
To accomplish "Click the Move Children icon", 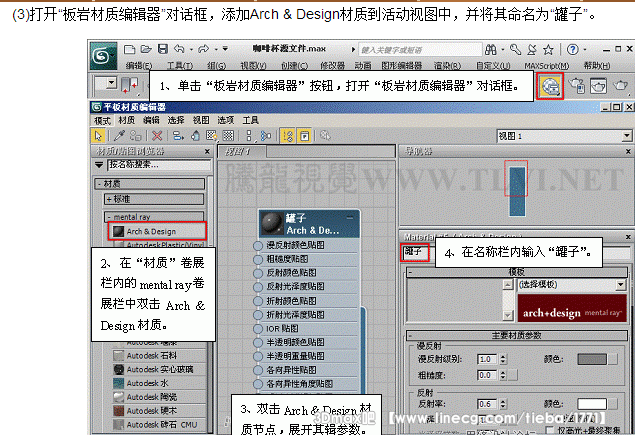I will [178, 136].
